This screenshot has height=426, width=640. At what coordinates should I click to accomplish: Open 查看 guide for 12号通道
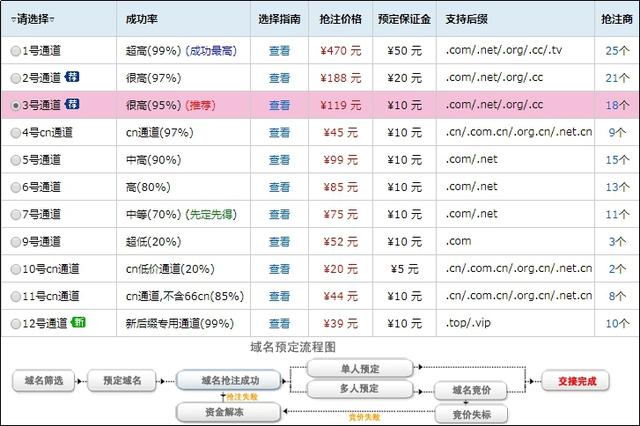tap(280, 324)
